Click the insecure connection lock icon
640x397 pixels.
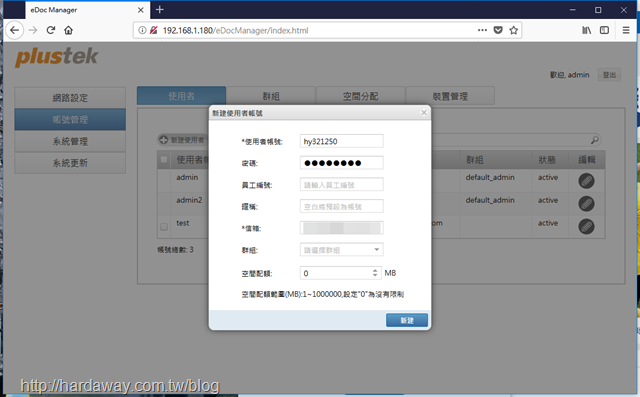point(153,30)
